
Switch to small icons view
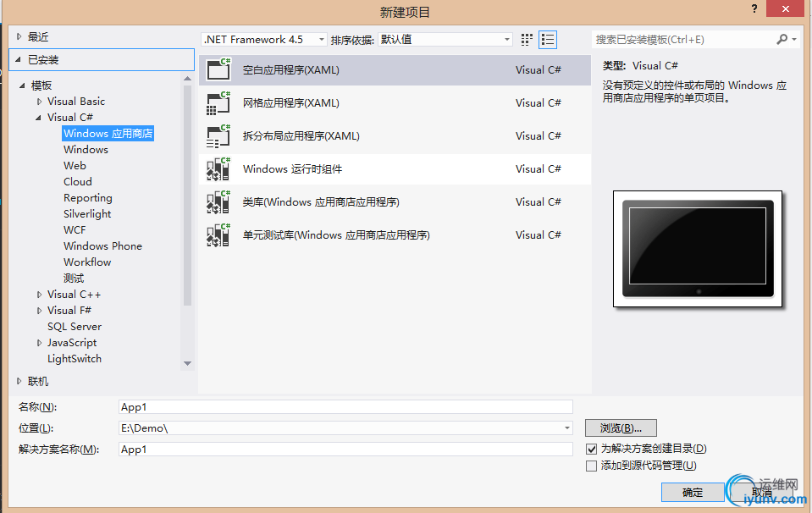coord(527,40)
